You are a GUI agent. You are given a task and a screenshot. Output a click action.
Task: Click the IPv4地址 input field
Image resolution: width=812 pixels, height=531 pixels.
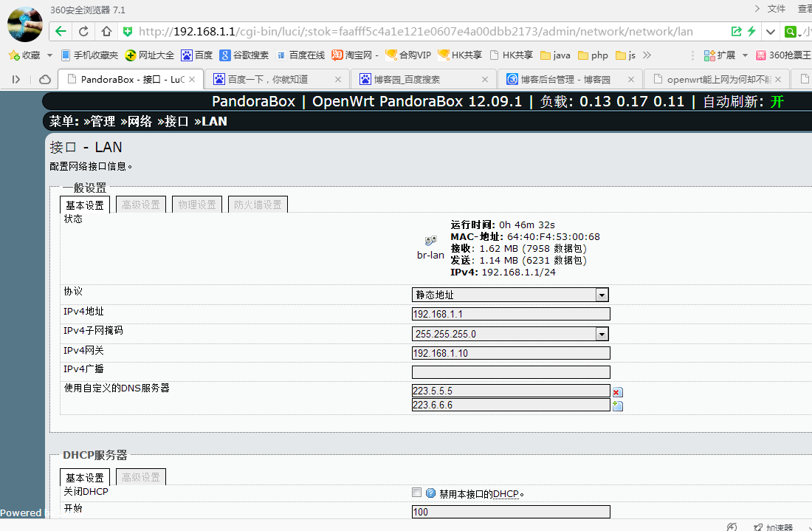coord(511,314)
